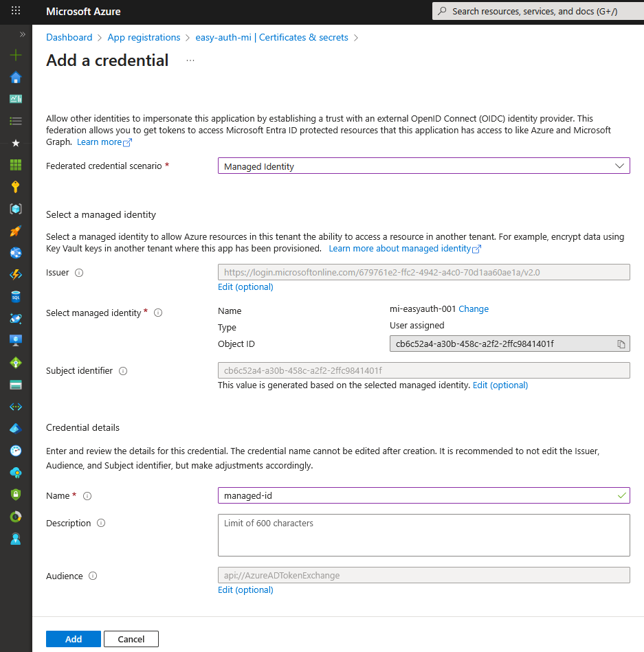Click Edit (optional) for Subject identifier
Image resolution: width=644 pixels, height=652 pixels.
[500, 385]
